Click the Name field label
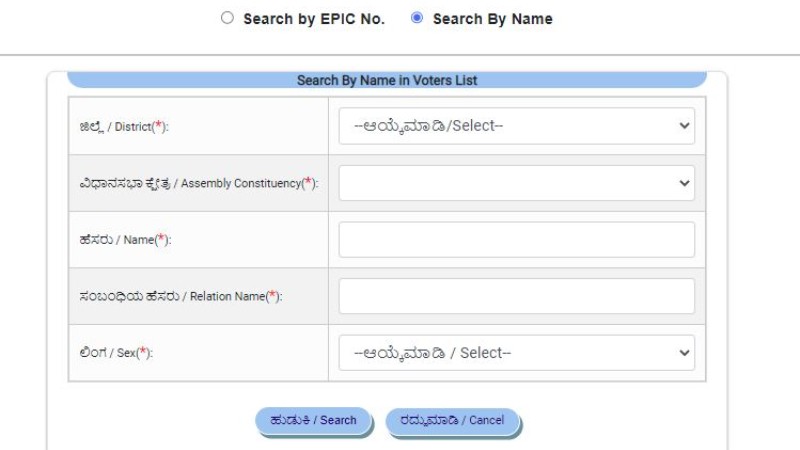Viewport: 800px width, 450px height. tap(125, 239)
